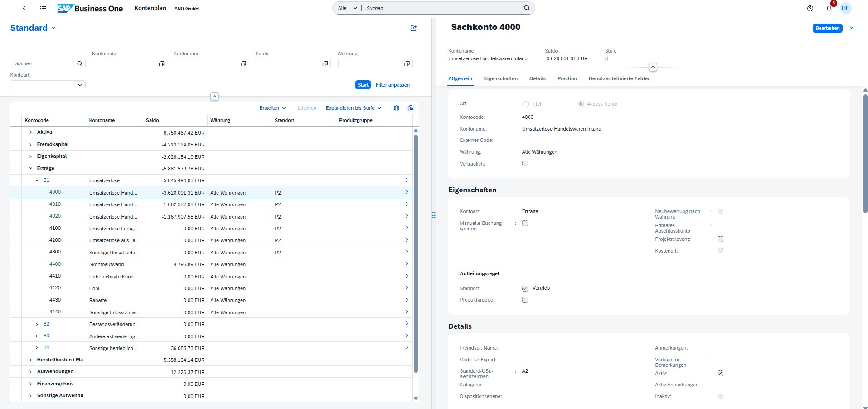The height and width of the screenshot is (409, 868).
Task: Open the navigation list icon beside the back arrow
Action: 42,8
